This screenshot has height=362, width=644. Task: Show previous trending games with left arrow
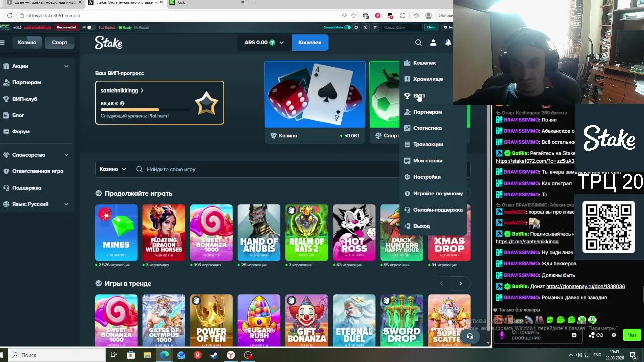(x=441, y=284)
